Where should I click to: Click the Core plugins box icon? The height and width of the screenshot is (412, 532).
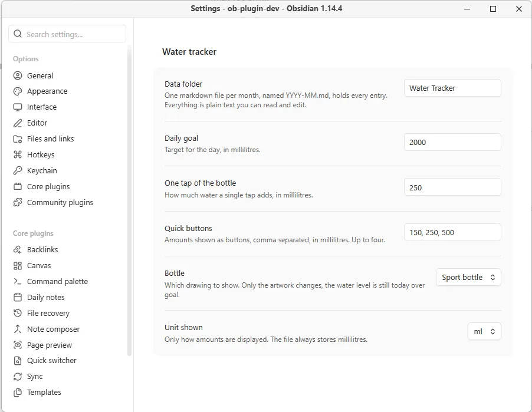click(18, 186)
